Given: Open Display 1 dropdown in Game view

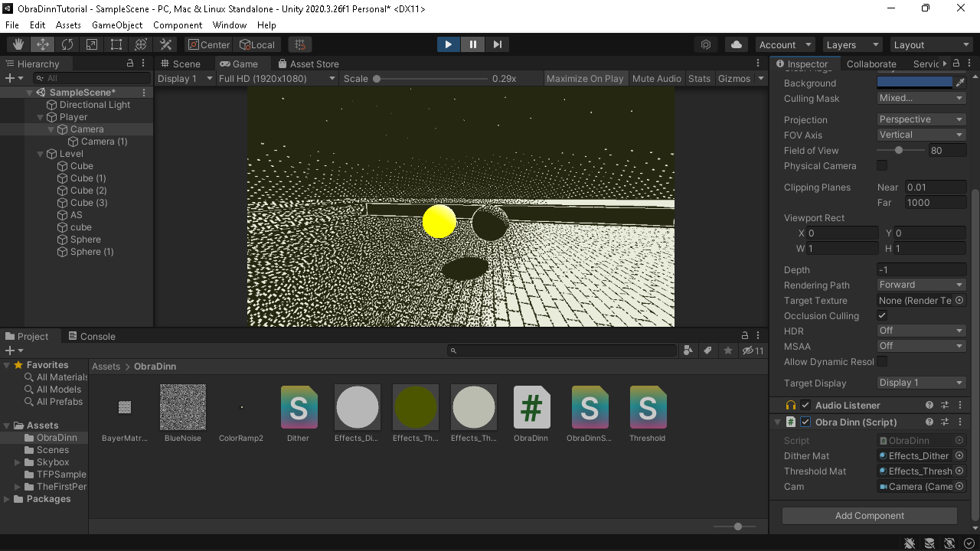Looking at the screenshot, I should (185, 78).
